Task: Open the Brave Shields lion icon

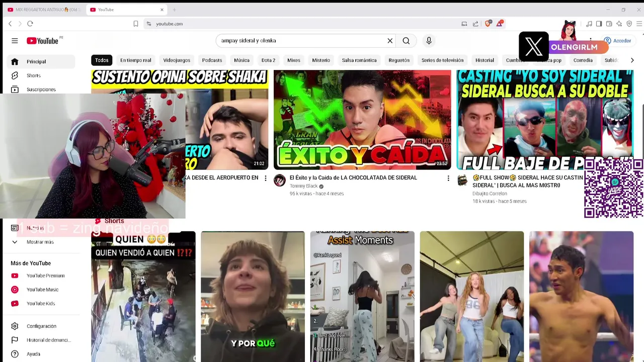Action: point(488,24)
